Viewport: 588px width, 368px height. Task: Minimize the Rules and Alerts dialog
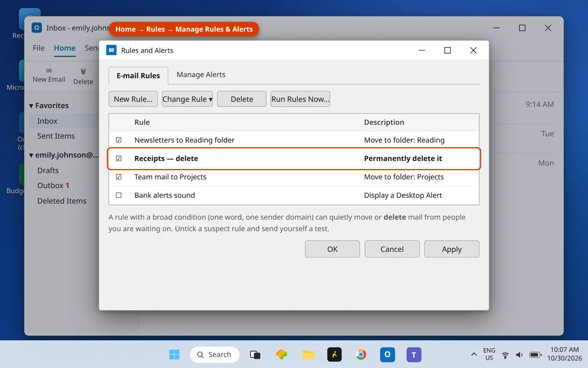pos(421,51)
